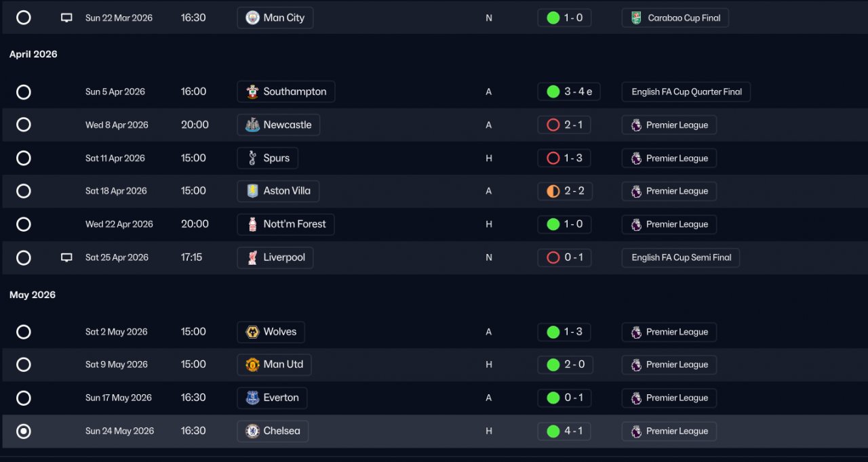
Task: Click the Everton club crest icon
Action: point(252,398)
